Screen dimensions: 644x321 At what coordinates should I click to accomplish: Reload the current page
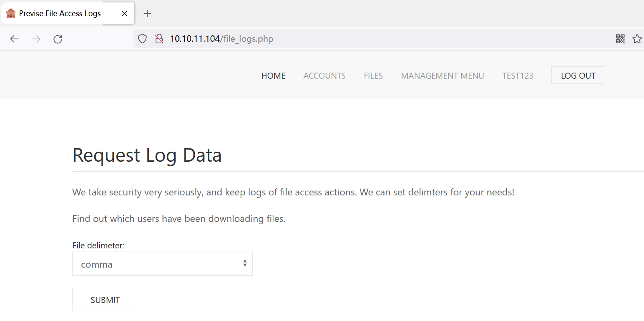click(58, 39)
